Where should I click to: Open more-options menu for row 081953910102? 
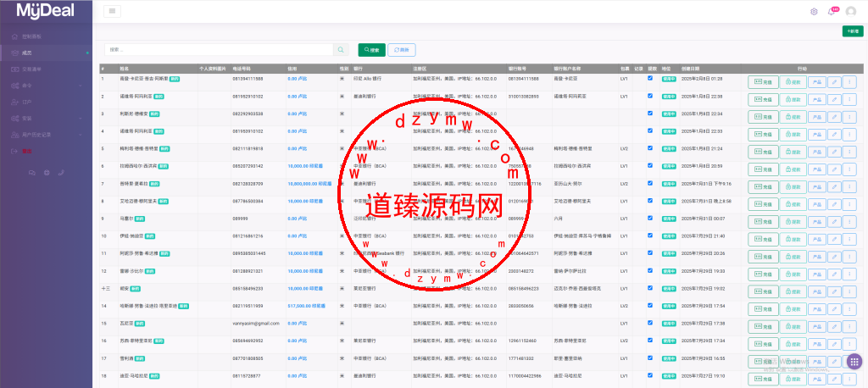coord(849,135)
